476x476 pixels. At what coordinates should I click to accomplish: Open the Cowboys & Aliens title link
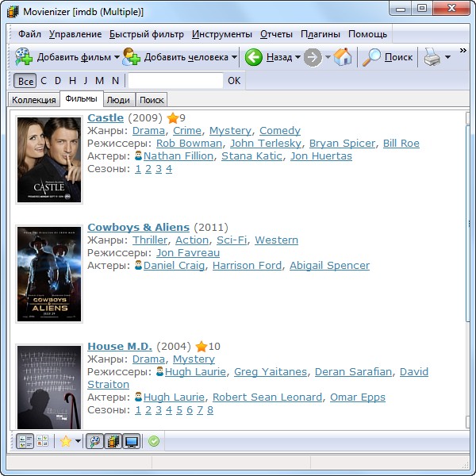point(138,227)
